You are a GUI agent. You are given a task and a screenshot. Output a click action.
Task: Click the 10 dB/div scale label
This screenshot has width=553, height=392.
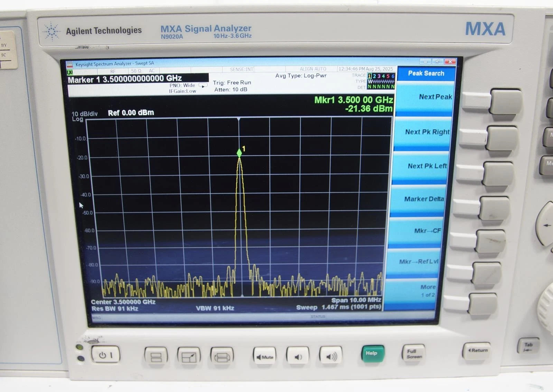[x=85, y=114]
